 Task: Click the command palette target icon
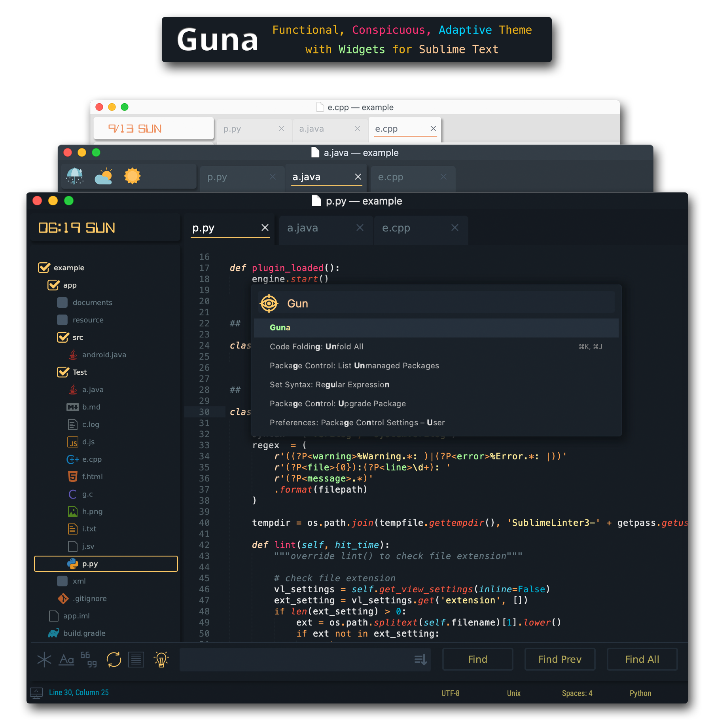click(x=269, y=303)
